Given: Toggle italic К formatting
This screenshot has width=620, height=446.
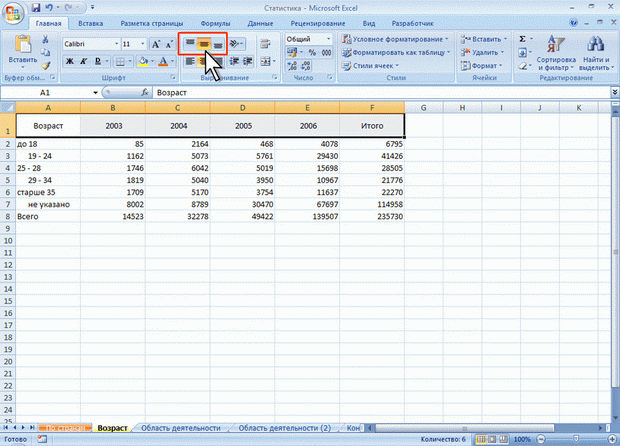Looking at the screenshot, I should (83, 61).
